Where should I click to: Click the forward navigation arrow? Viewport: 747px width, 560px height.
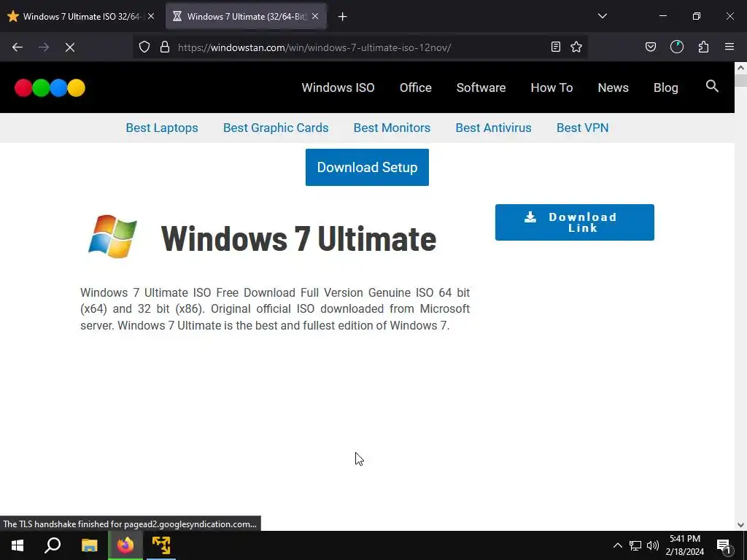[x=44, y=47]
